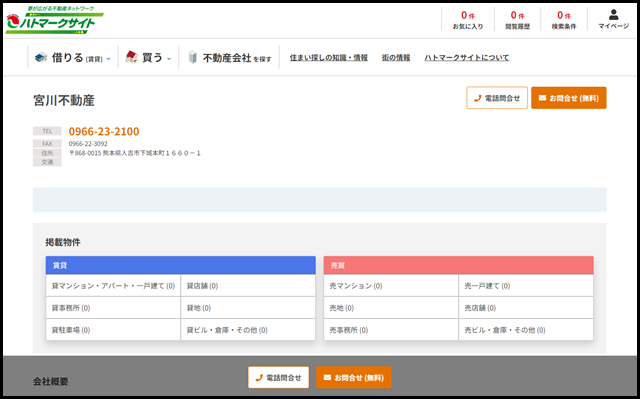
Task: Select the 不動産会社 building icon
Action: click(193, 58)
